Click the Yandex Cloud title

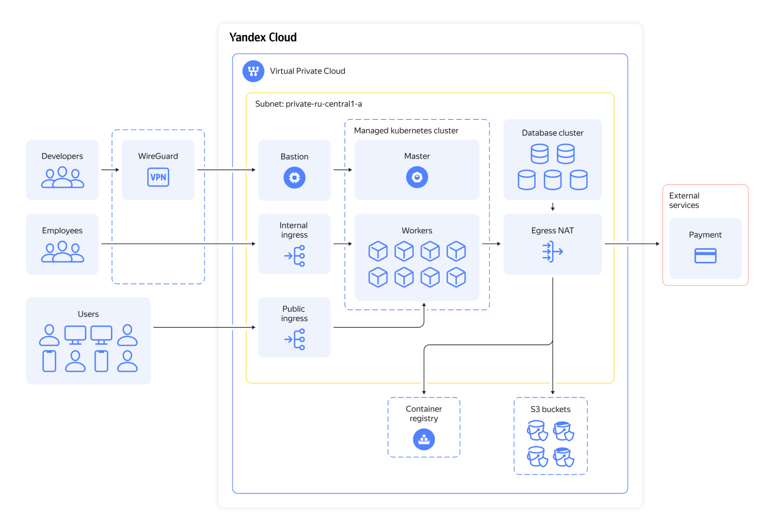[263, 37]
